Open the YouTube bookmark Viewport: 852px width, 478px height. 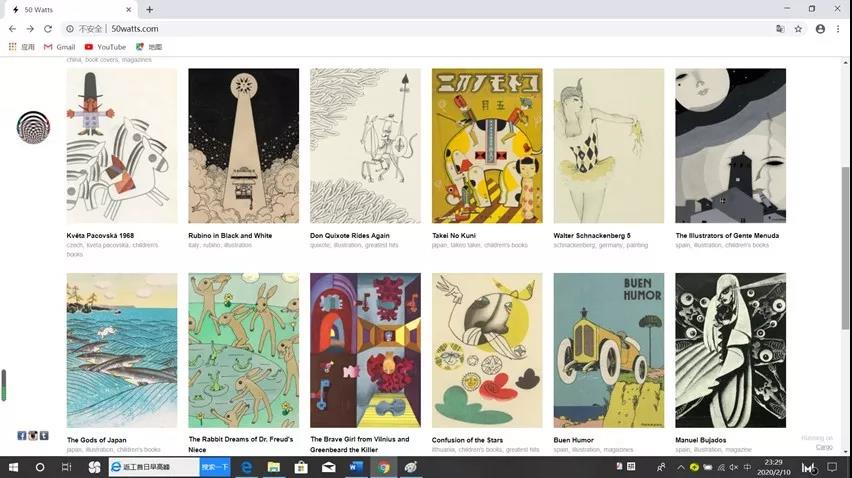pyautogui.click(x=105, y=47)
